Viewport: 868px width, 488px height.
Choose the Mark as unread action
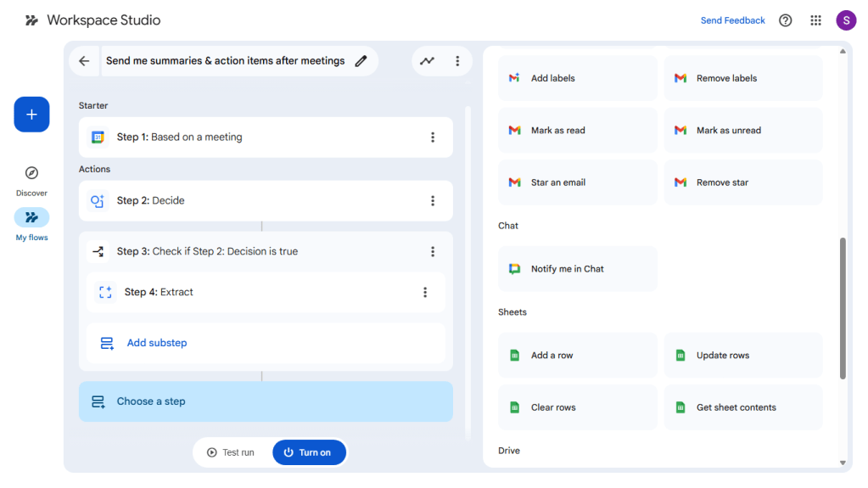pos(743,130)
